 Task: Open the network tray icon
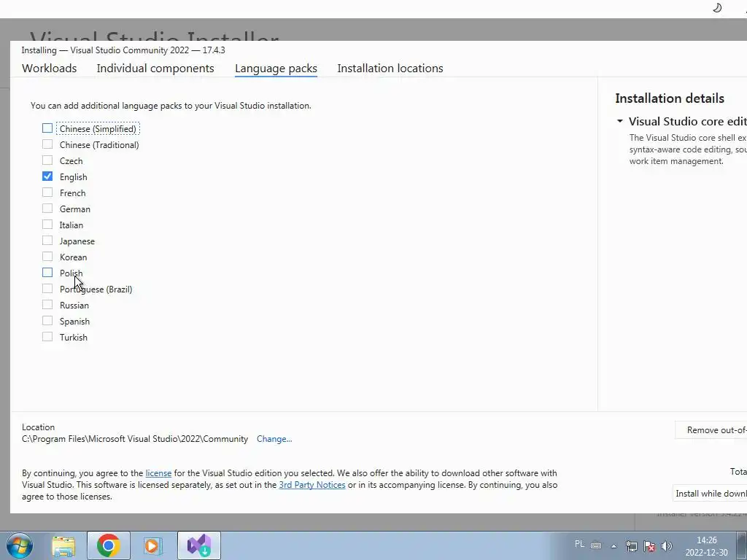[632, 546]
